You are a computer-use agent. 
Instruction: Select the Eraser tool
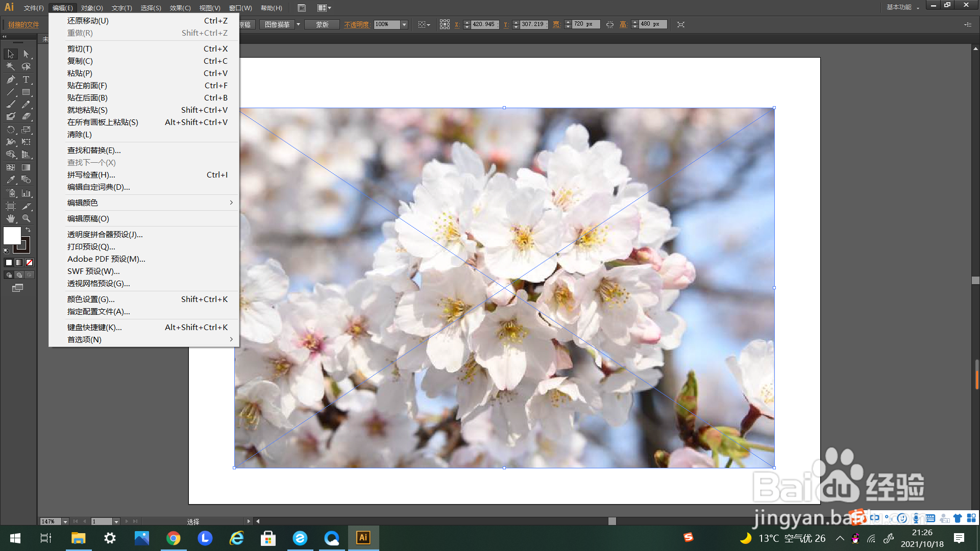26,117
